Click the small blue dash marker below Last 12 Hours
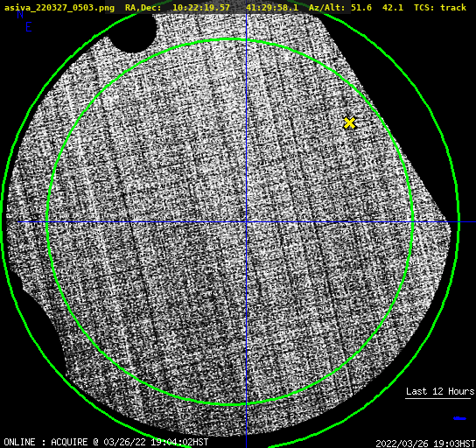The image size is (476, 448). click(x=459, y=418)
